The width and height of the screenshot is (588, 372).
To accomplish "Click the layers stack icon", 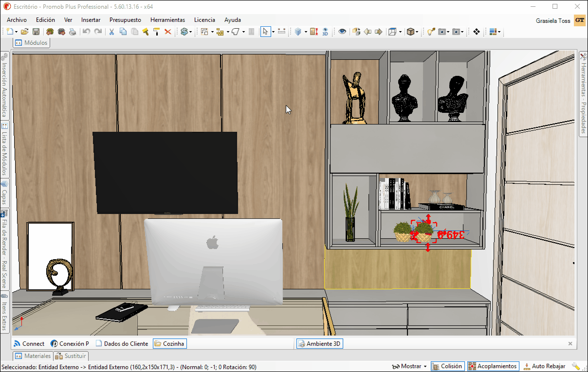I will (298, 32).
